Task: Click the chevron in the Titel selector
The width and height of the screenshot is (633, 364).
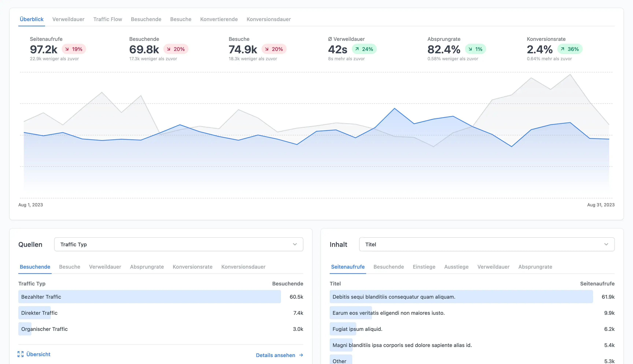Action: (606, 244)
